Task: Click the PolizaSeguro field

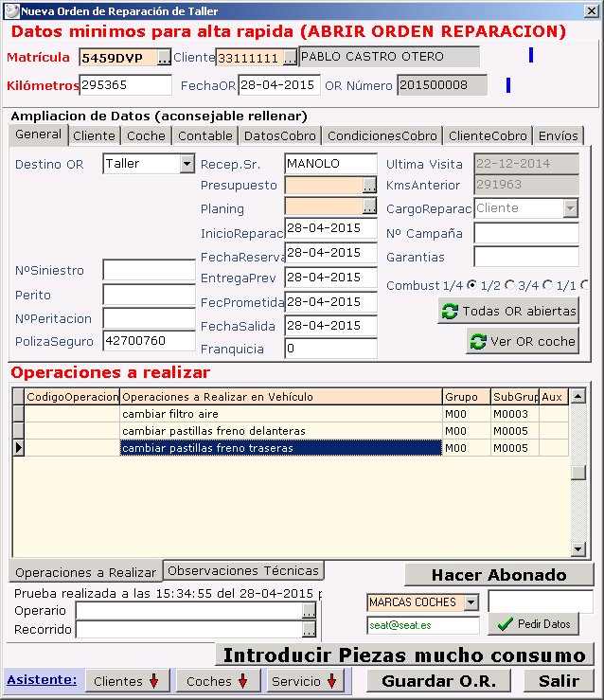Action: [x=149, y=341]
